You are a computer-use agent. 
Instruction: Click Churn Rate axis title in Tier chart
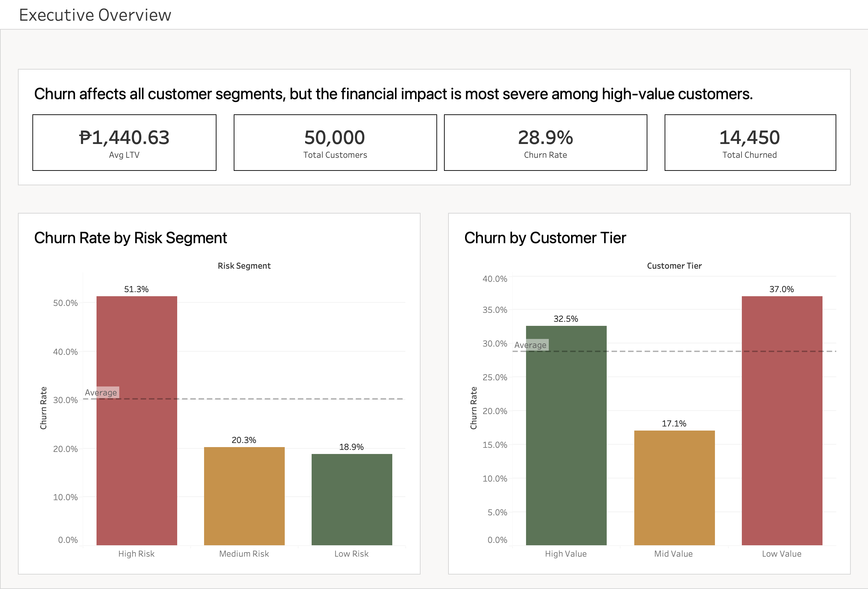point(474,408)
